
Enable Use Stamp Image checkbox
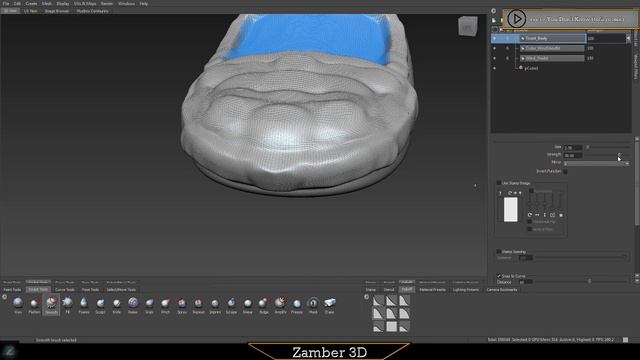click(x=499, y=183)
